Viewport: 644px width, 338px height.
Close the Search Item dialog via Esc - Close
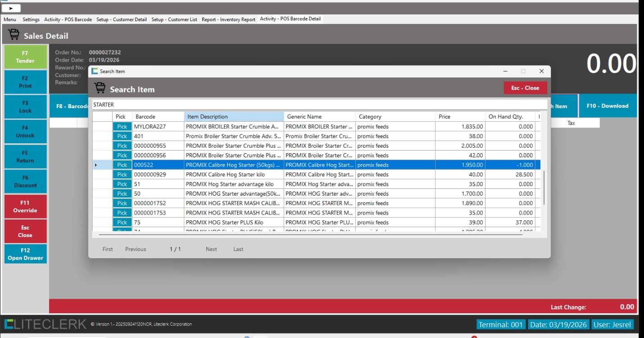tap(525, 88)
